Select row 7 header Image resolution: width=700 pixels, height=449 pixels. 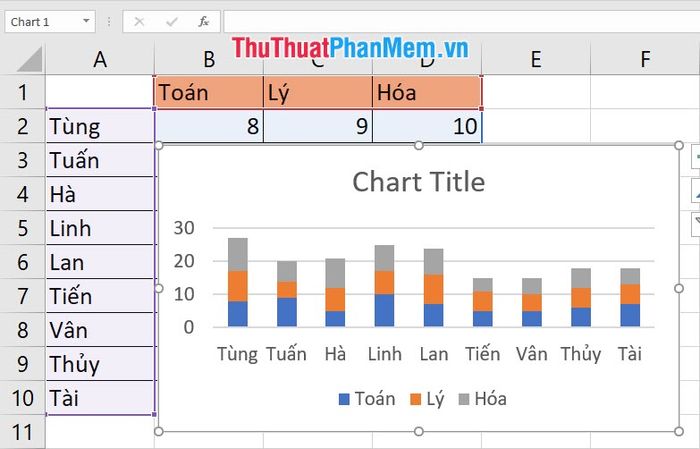22,296
